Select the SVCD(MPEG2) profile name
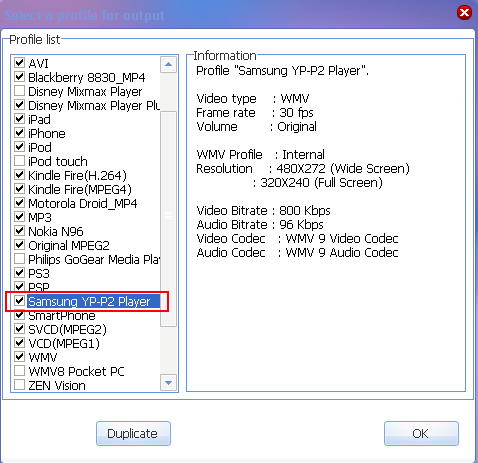This screenshot has height=463, width=478. pos(67,329)
